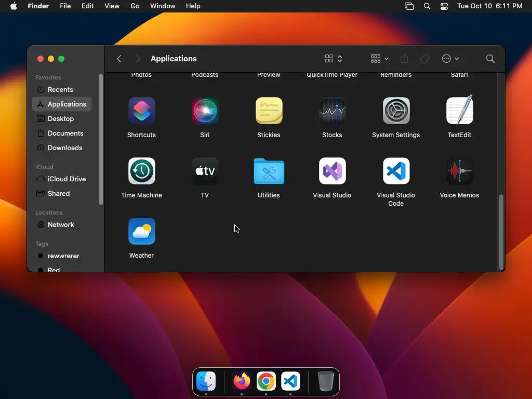This screenshot has width=532, height=399.
Task: Open the File menu
Action: [x=65, y=6]
